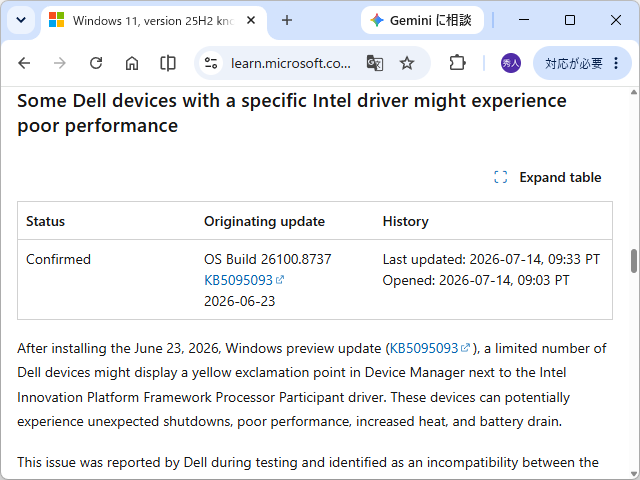
Task: Maximize the browser window
Action: (x=570, y=20)
